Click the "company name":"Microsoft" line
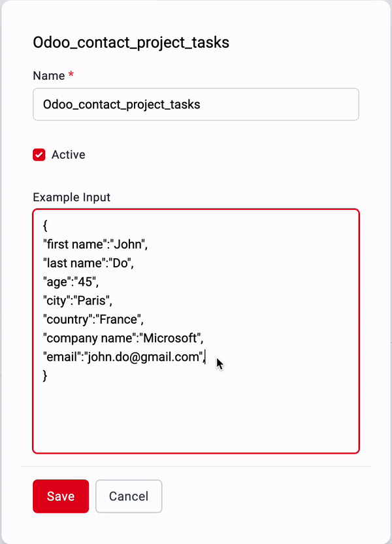 [123, 338]
